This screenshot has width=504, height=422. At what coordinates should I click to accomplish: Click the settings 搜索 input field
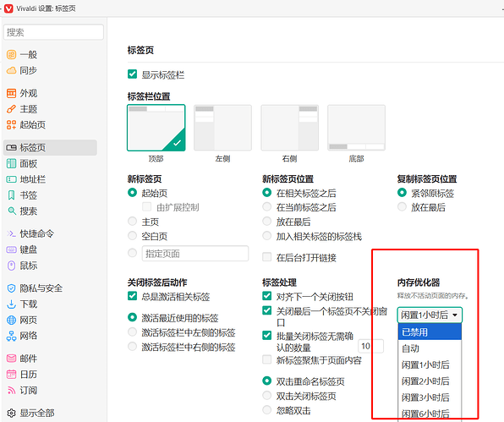click(x=53, y=32)
